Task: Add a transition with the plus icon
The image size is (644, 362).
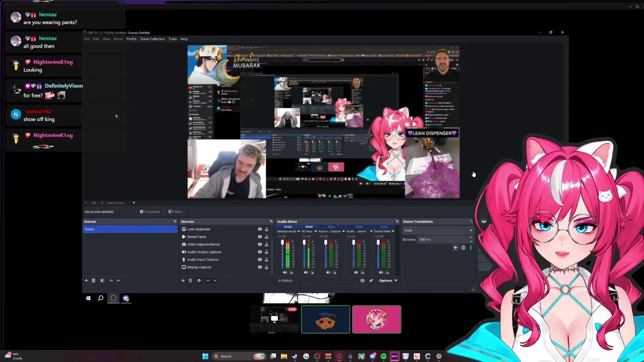Action: [x=455, y=247]
